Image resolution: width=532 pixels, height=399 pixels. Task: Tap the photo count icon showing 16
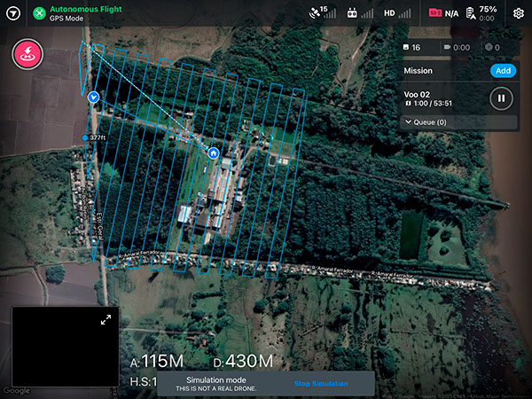pos(406,47)
